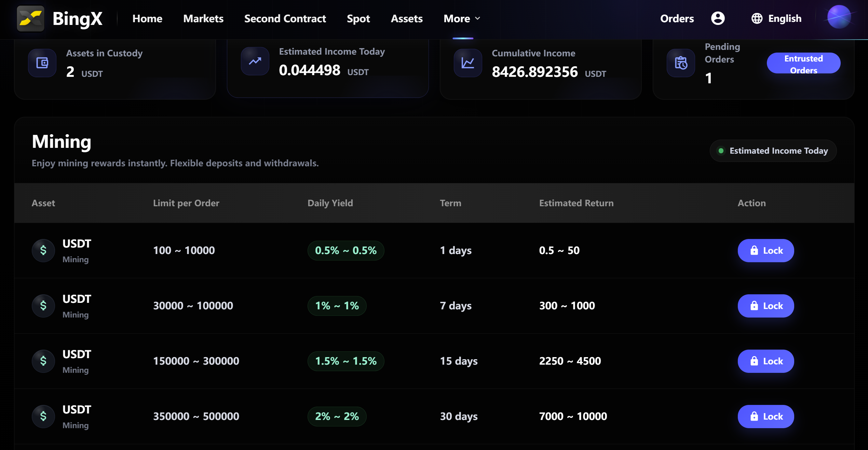The height and width of the screenshot is (450, 868).
Task: Click the Estimated Income Today trend icon
Action: pyautogui.click(x=255, y=61)
